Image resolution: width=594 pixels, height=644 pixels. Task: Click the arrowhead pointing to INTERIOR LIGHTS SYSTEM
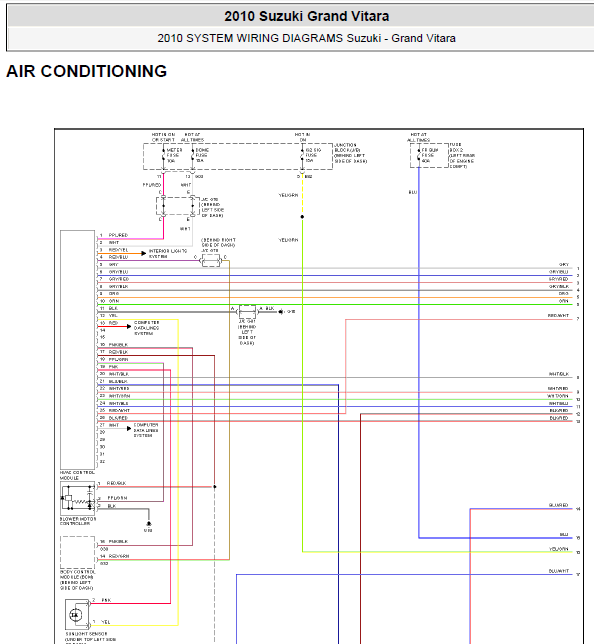(143, 253)
